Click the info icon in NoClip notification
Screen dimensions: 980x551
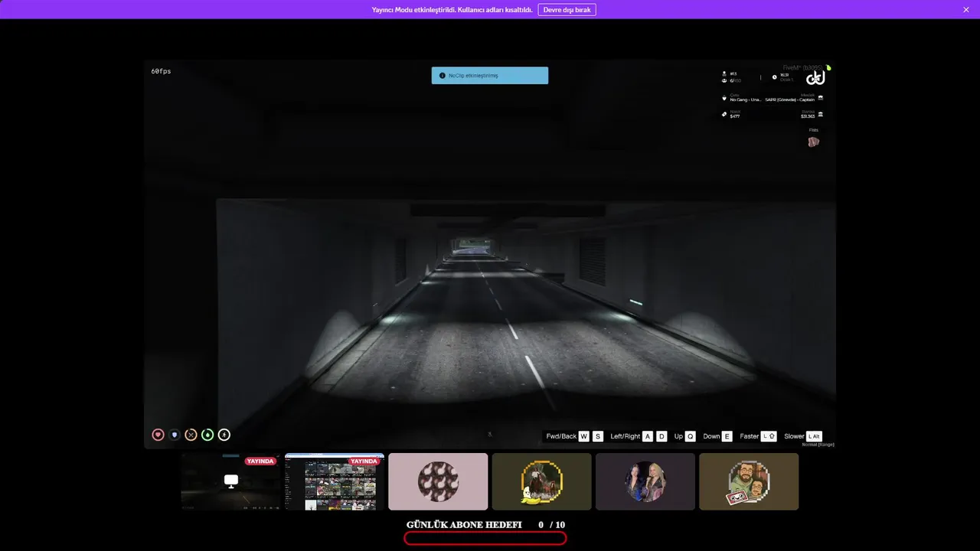pos(442,76)
